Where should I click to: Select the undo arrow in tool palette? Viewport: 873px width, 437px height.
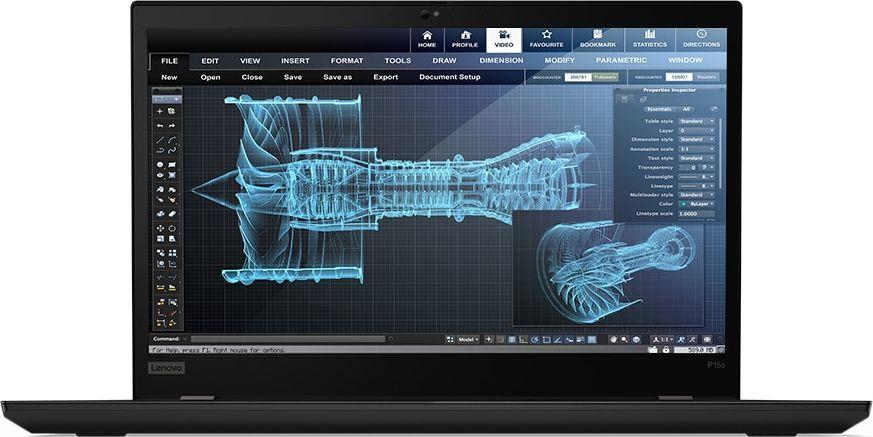(159, 125)
